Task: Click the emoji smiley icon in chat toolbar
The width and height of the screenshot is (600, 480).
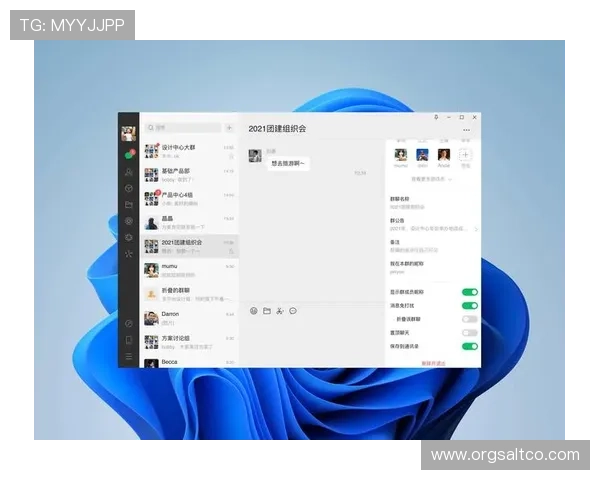Action: 254,311
